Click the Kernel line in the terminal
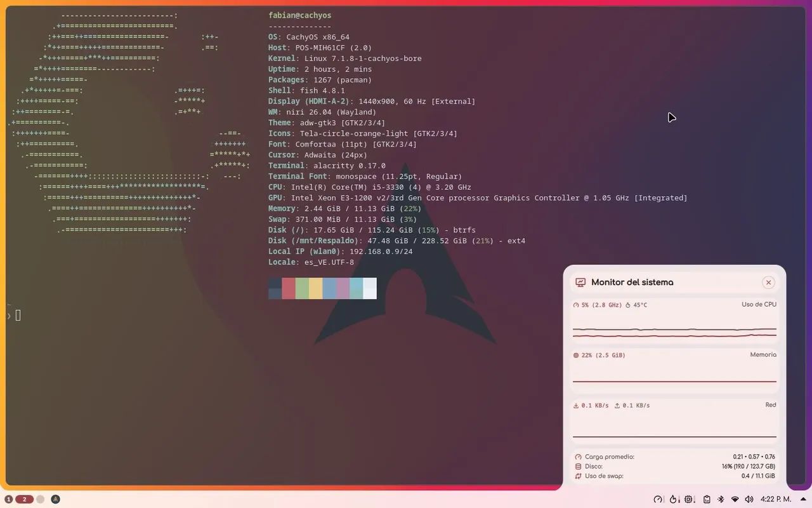This screenshot has height=508, width=812. [345, 58]
